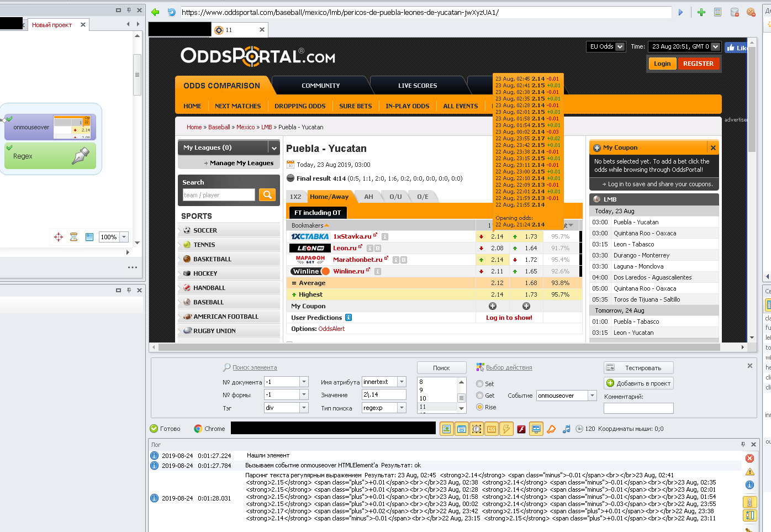This screenshot has height=532, width=771.
Task: Click the green plus new tab icon
Action: click(701, 12)
